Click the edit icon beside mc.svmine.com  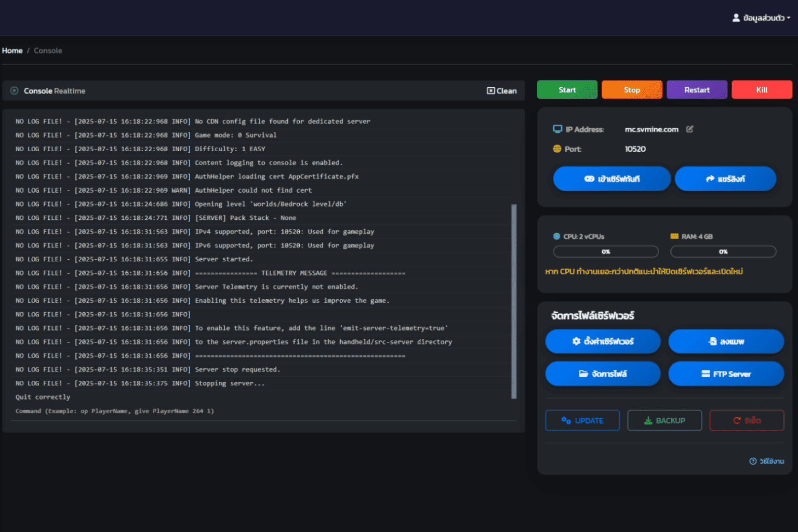coord(689,129)
